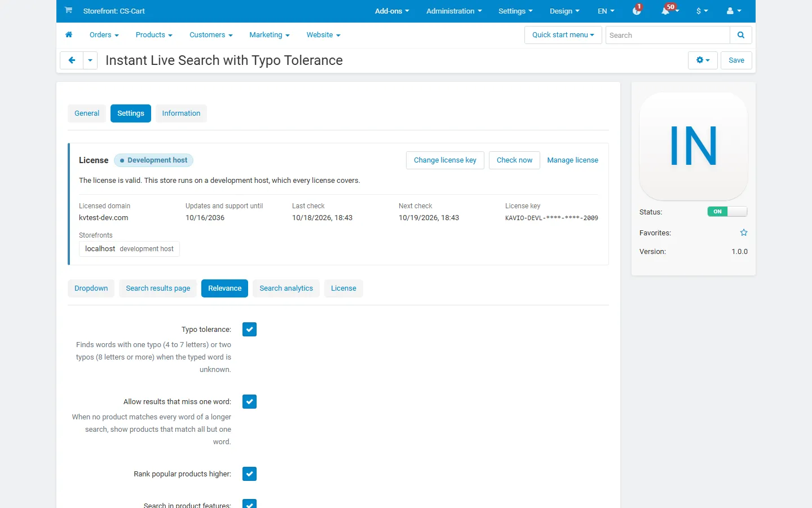Click the storefront cart icon
This screenshot has height=508, width=812.
click(68, 10)
